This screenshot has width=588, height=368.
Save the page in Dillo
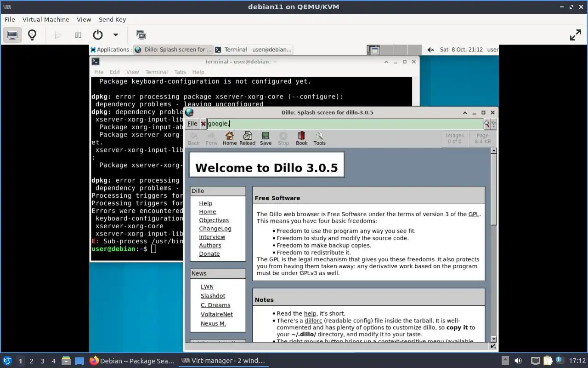tap(266, 138)
